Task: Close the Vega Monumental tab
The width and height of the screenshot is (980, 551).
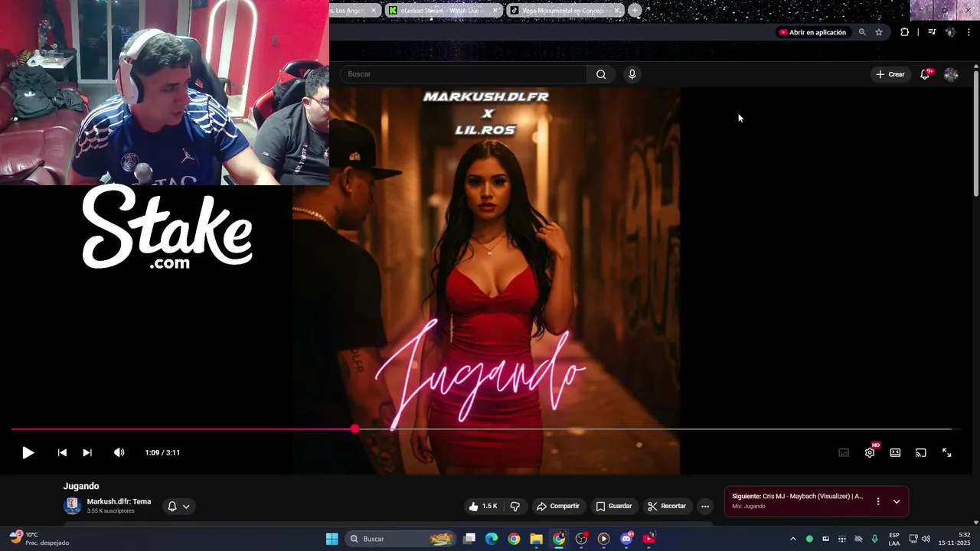Action: (x=616, y=11)
